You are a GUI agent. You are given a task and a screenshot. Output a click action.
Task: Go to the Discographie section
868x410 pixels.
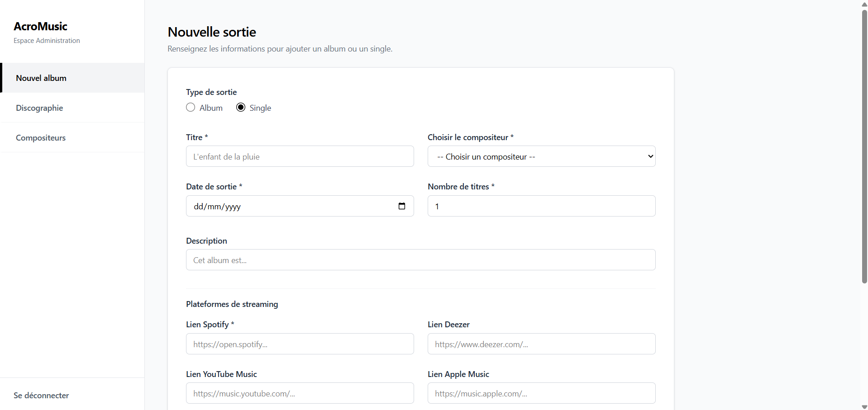(x=39, y=108)
